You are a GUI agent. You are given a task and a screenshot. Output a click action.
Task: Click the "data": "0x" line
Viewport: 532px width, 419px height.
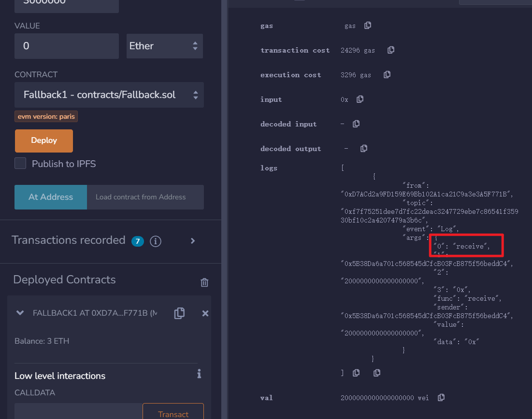[x=456, y=342]
